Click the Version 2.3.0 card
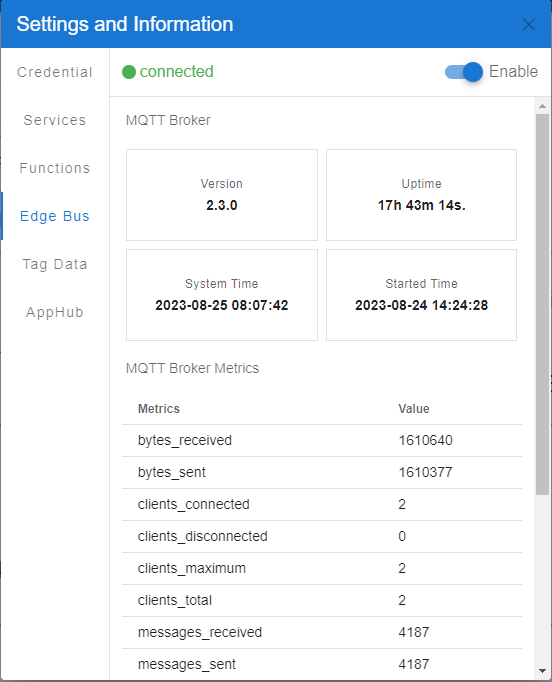 point(222,195)
